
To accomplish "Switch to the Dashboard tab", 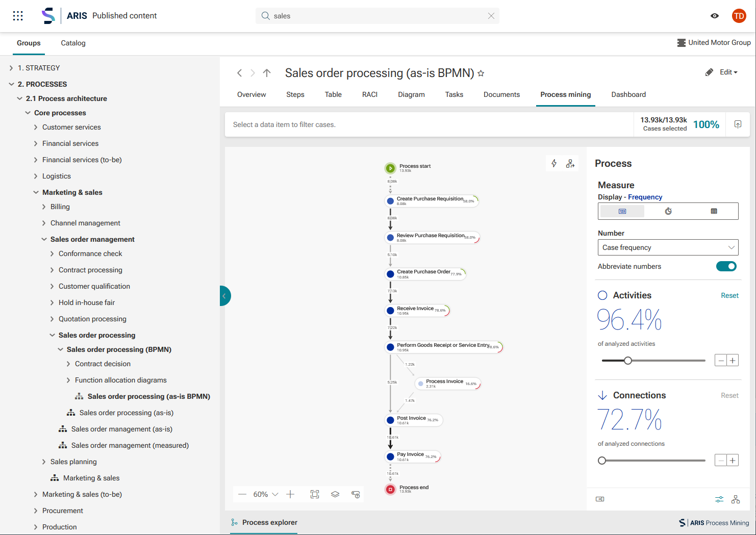I will (628, 94).
